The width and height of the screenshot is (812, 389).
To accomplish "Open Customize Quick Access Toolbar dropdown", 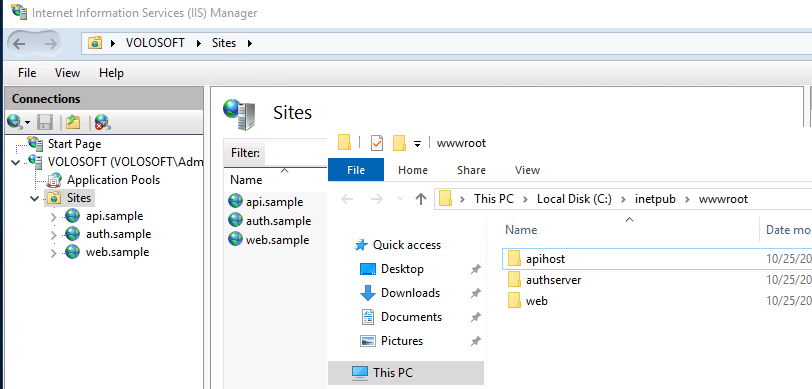I will 417,143.
